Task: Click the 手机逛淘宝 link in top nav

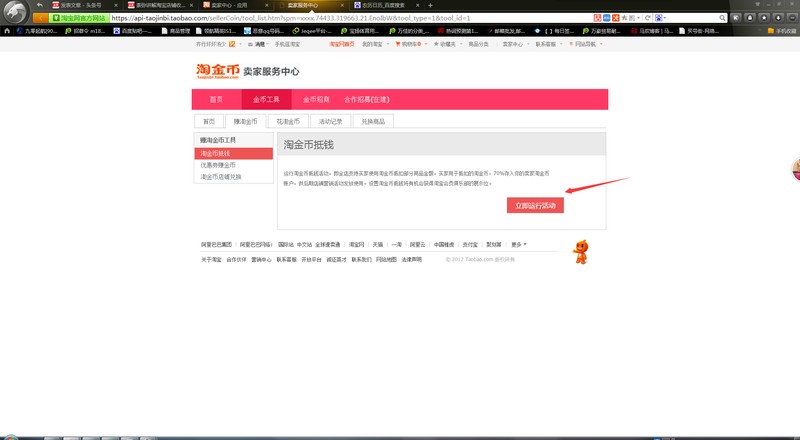Action: [287, 44]
